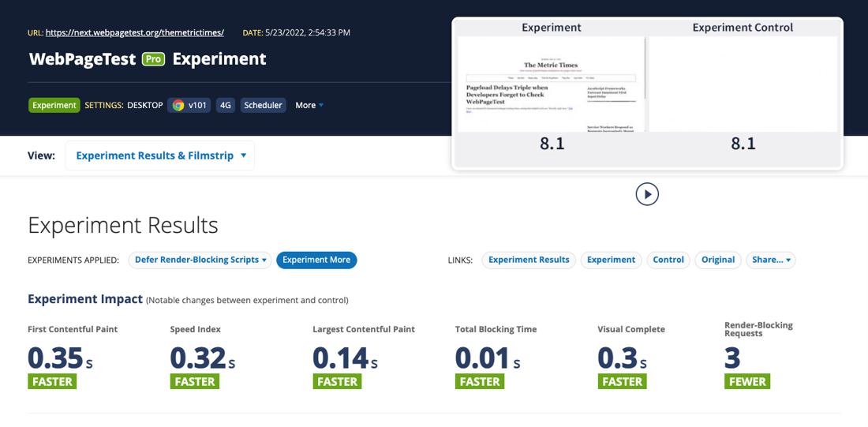Image resolution: width=868 pixels, height=427 pixels.
Task: Open the Experiment Results link
Action: [529, 260]
